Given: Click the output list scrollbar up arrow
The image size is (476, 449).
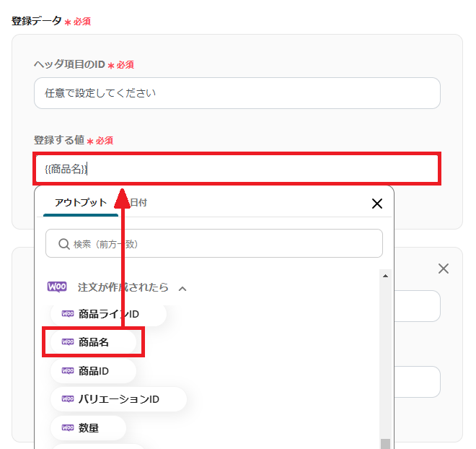Looking at the screenshot, I should pyautogui.click(x=386, y=276).
